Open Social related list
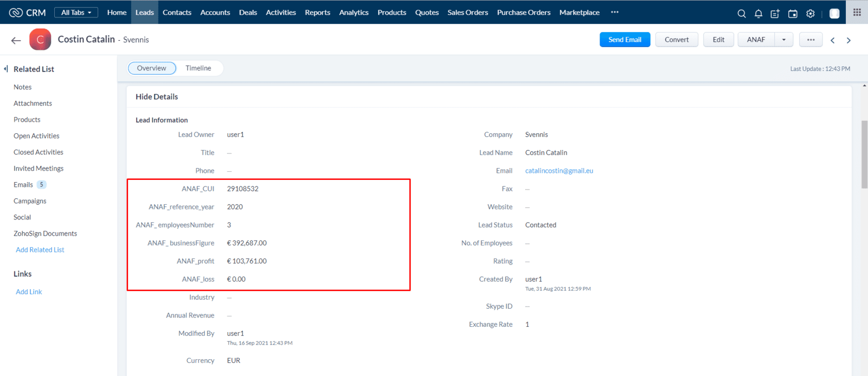 [x=22, y=217]
